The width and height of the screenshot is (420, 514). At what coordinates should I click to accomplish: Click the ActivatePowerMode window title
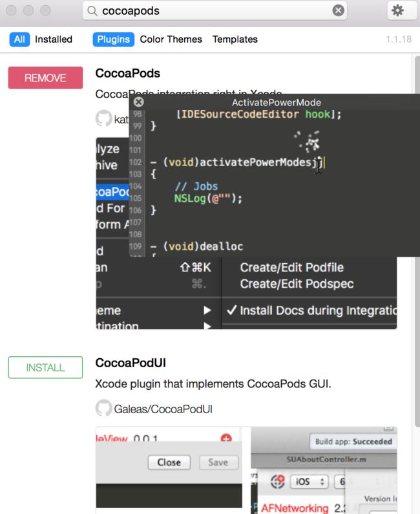276,102
